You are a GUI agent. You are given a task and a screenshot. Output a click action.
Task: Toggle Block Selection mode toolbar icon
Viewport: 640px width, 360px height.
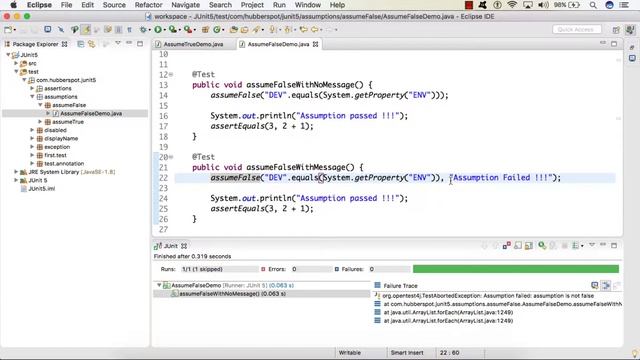[x=118, y=29]
